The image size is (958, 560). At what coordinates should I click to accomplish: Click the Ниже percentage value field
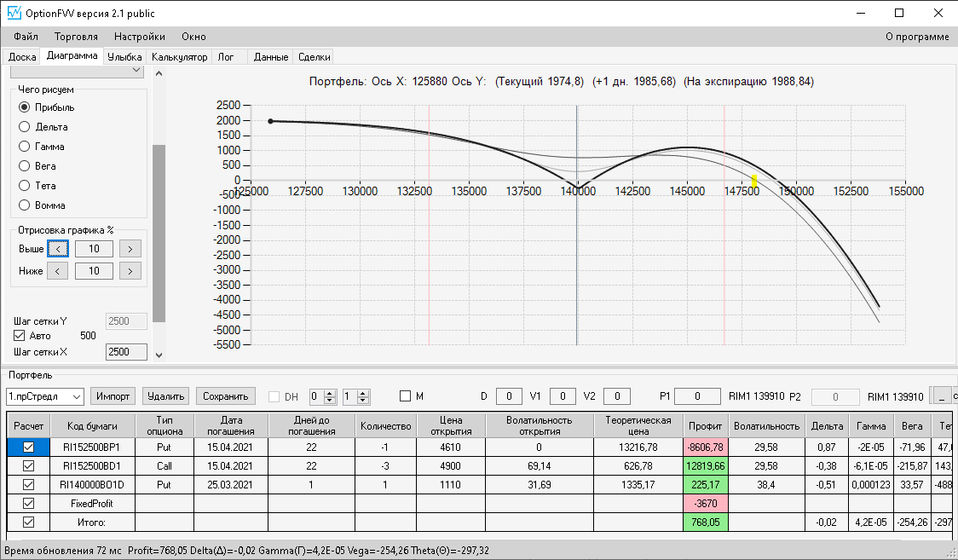94,270
